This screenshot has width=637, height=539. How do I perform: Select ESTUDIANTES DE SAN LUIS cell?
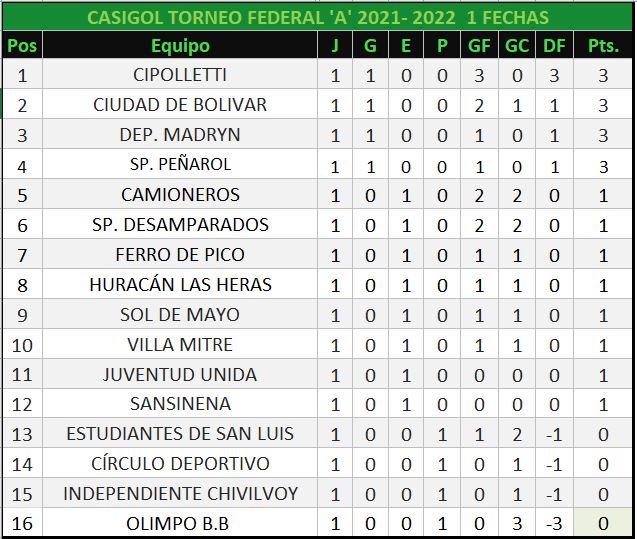coord(180,434)
